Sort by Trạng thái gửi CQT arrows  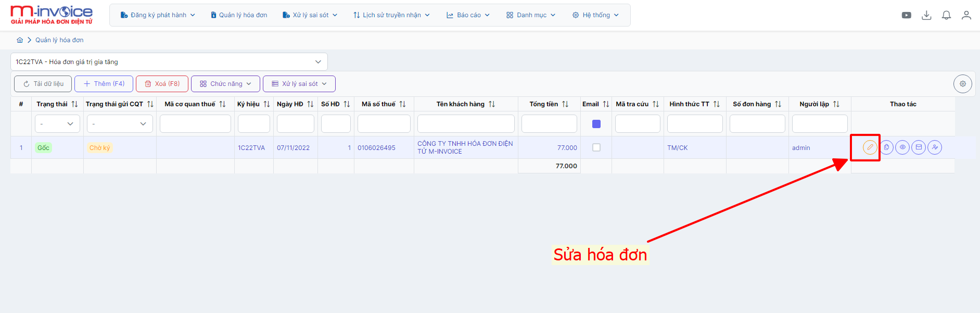(x=150, y=104)
